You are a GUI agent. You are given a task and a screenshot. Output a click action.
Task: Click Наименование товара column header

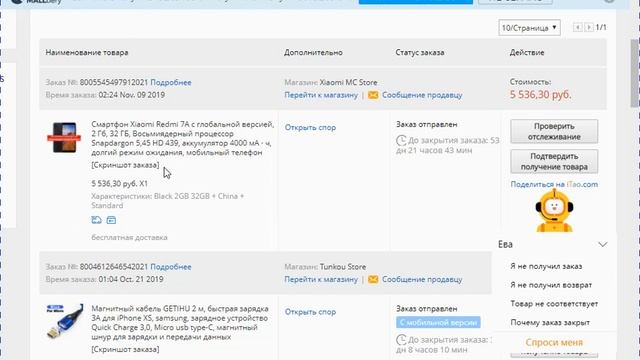click(87, 53)
